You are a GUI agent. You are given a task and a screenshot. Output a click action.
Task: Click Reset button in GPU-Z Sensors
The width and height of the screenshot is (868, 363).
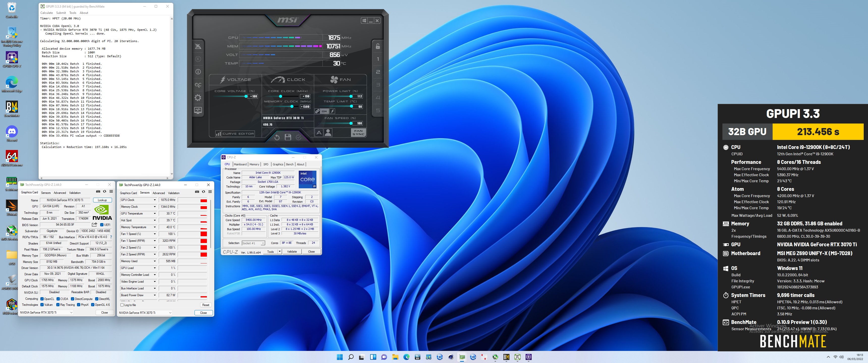pos(206,305)
